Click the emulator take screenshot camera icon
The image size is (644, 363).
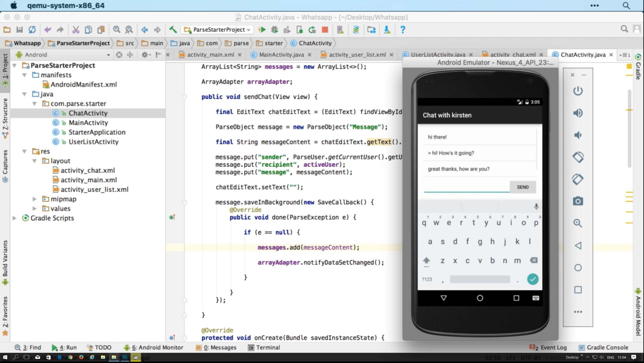578,201
